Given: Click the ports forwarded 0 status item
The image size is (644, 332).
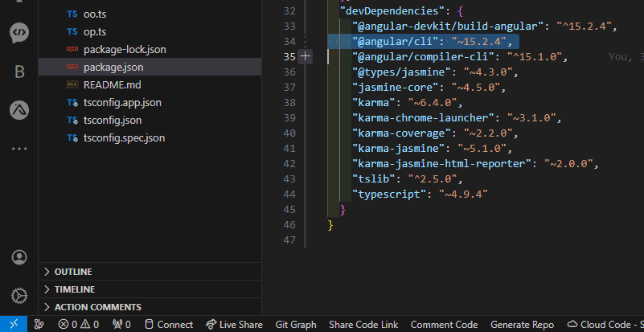Looking at the screenshot, I should click(x=121, y=324).
